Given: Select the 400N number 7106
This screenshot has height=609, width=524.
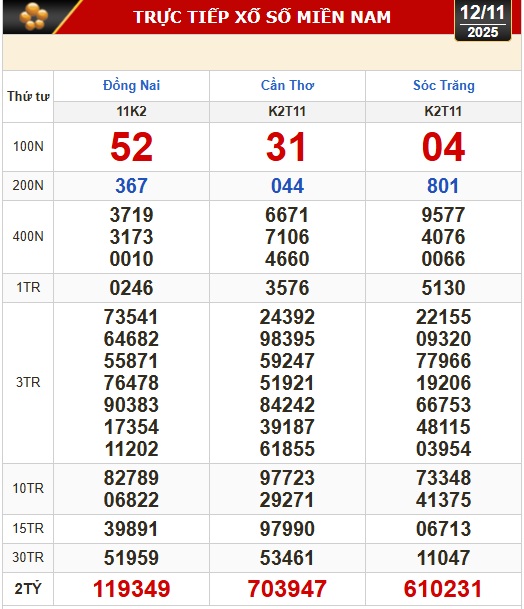Looking at the screenshot, I should coord(287,237).
